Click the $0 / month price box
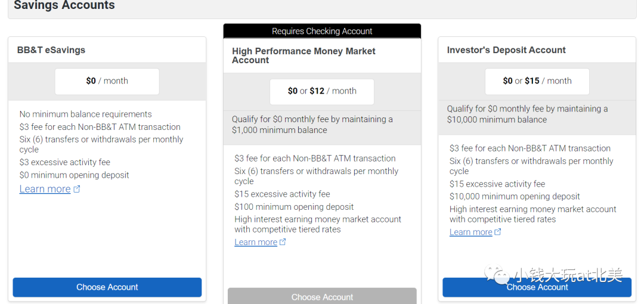The height and width of the screenshot is (304, 644). pyautogui.click(x=107, y=81)
